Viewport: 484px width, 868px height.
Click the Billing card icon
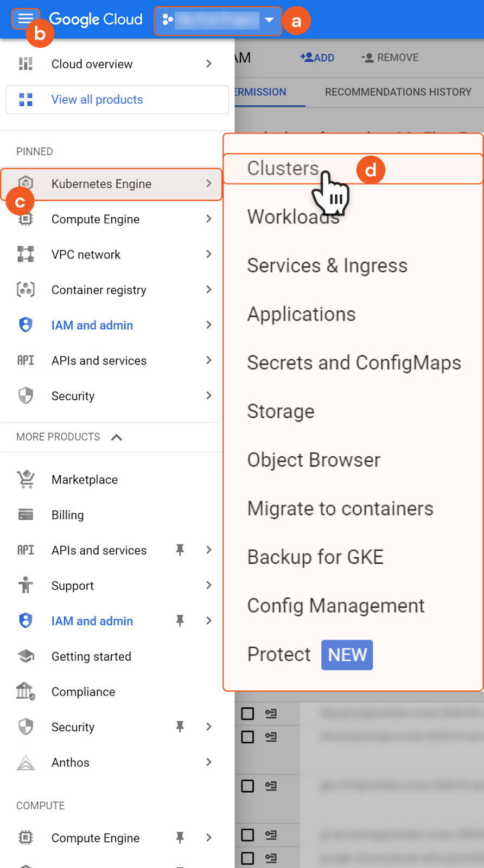click(26, 515)
